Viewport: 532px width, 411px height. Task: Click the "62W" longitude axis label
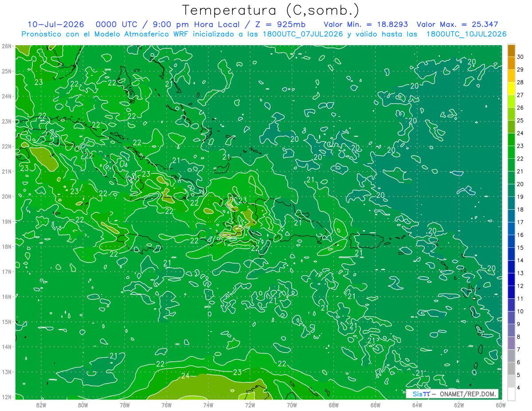click(x=459, y=405)
